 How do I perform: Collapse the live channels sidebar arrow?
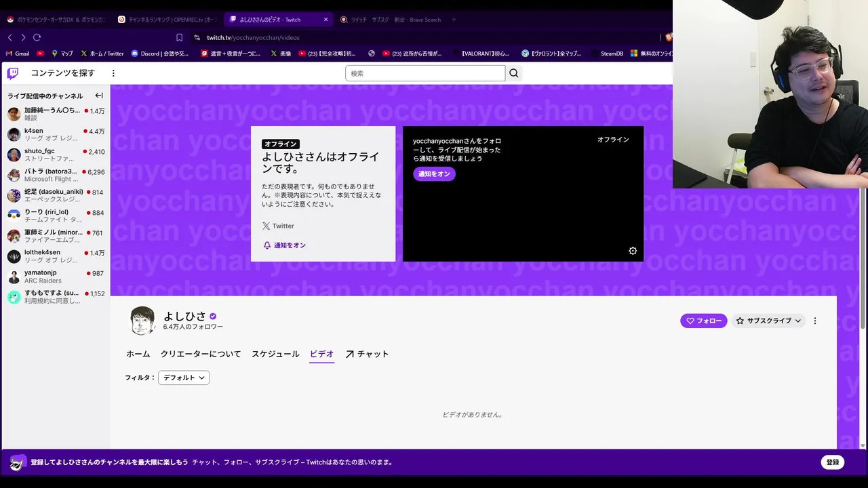99,96
